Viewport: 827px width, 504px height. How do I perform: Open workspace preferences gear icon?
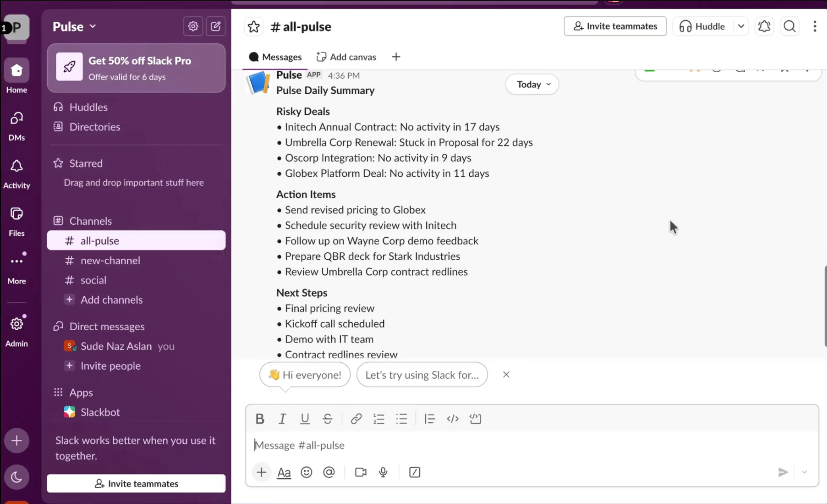[x=193, y=26]
